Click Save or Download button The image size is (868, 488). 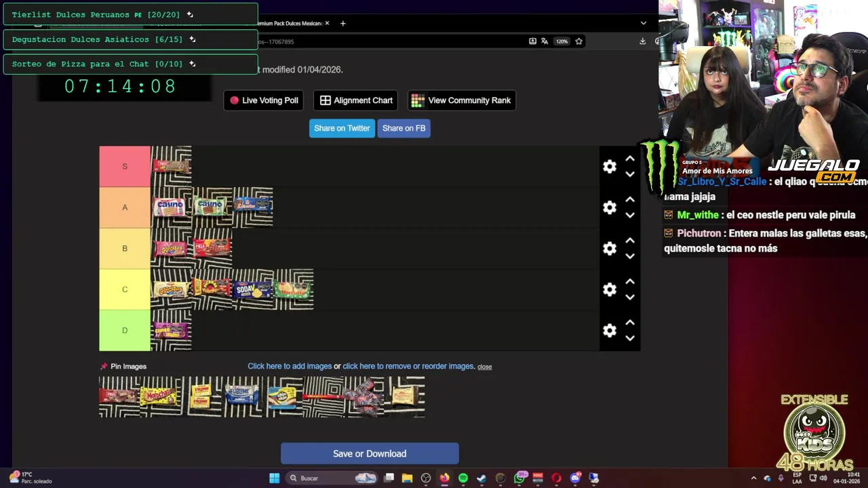[370, 453]
